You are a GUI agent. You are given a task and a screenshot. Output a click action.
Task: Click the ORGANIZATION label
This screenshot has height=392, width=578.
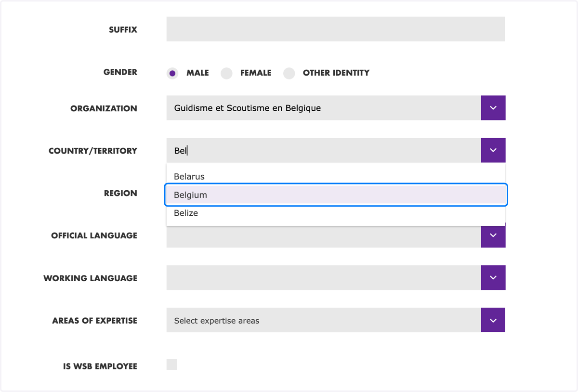[x=104, y=109]
